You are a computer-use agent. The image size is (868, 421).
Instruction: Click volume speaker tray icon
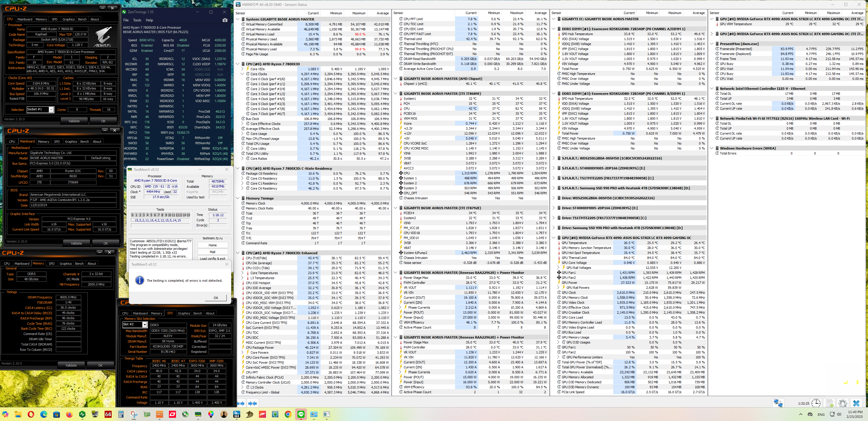[x=839, y=414]
